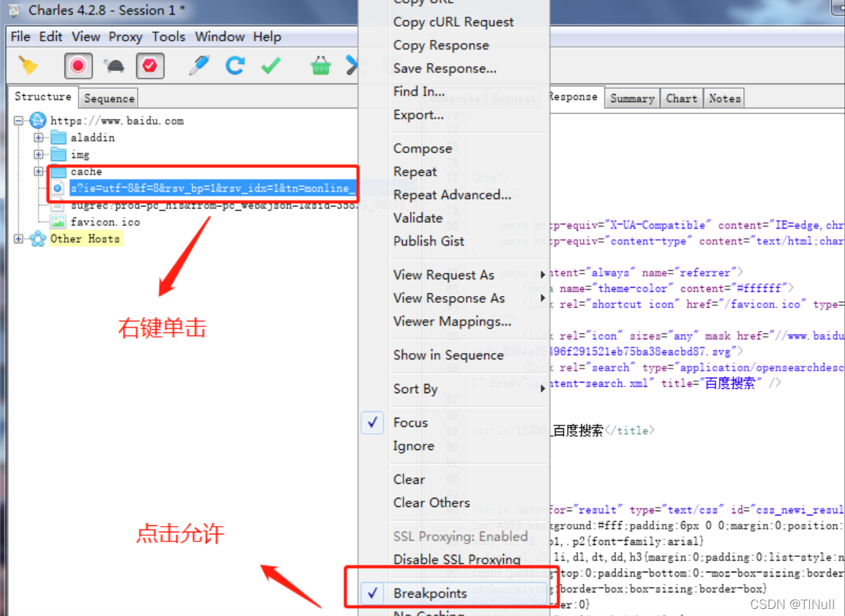Choose Clear Others in context menu
The width and height of the screenshot is (845, 616).
[431, 503]
